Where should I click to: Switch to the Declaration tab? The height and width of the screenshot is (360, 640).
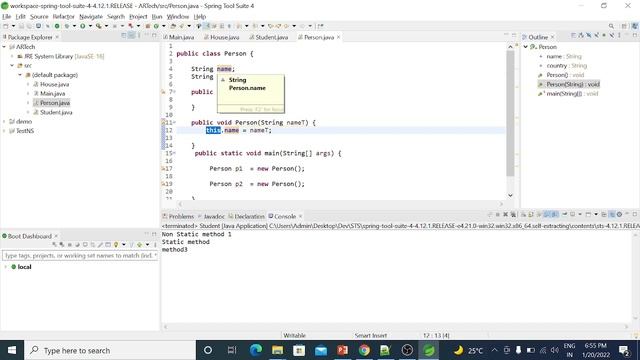(x=247, y=216)
